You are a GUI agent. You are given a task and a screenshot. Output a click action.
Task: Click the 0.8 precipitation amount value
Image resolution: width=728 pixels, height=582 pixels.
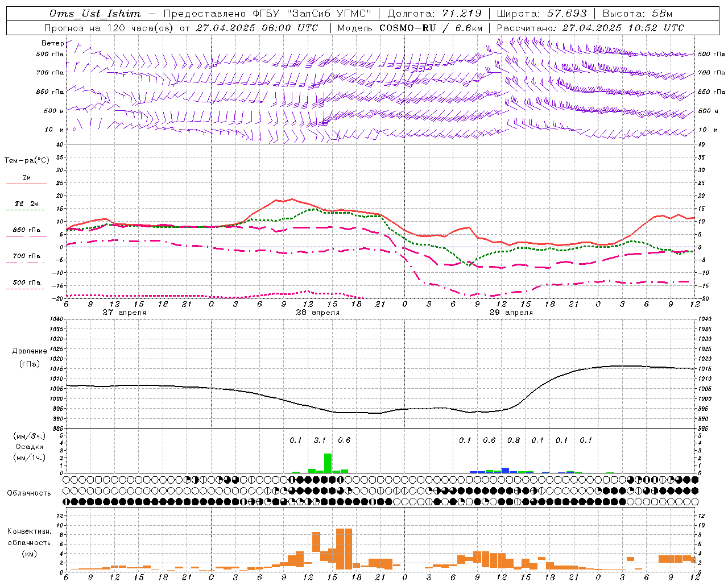513,440
